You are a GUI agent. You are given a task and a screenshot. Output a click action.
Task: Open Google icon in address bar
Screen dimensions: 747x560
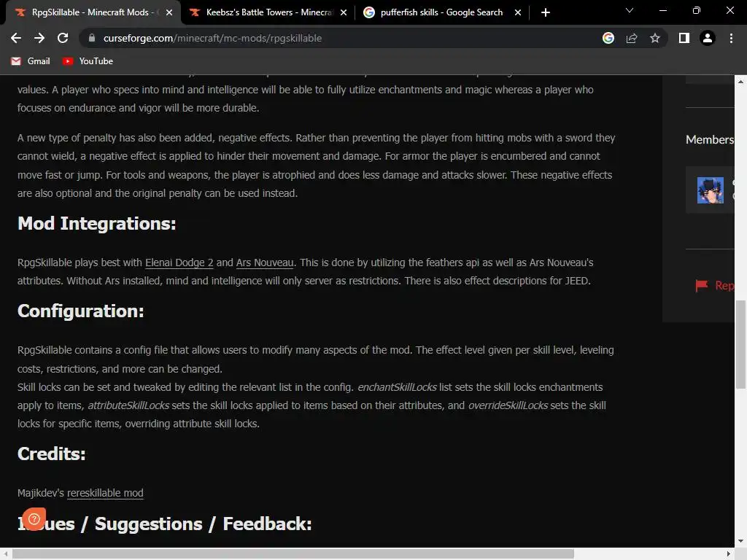pyautogui.click(x=608, y=38)
